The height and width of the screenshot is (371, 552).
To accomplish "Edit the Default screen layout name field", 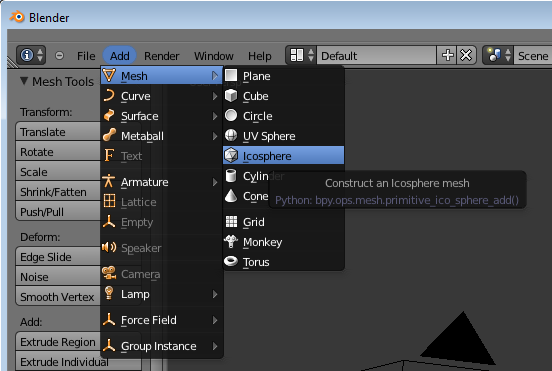I will (x=376, y=55).
